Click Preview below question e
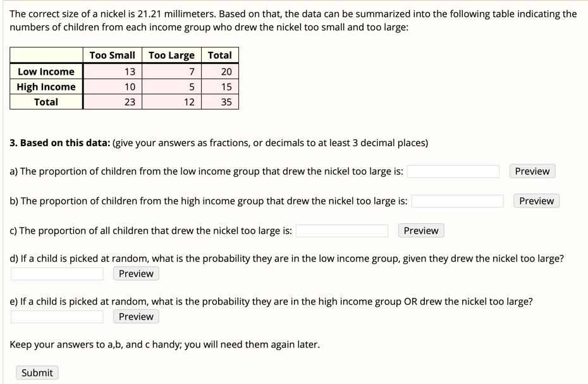The width and height of the screenshot is (588, 384). pyautogui.click(x=135, y=316)
